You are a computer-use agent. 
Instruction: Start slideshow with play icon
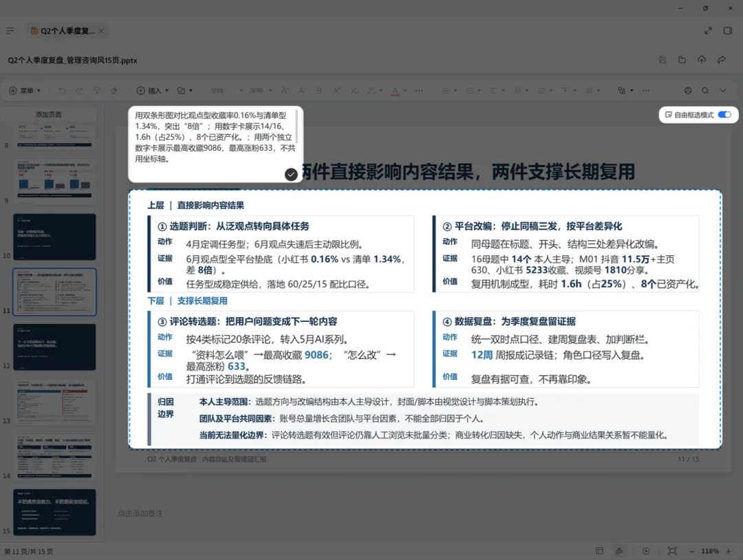[646, 550]
